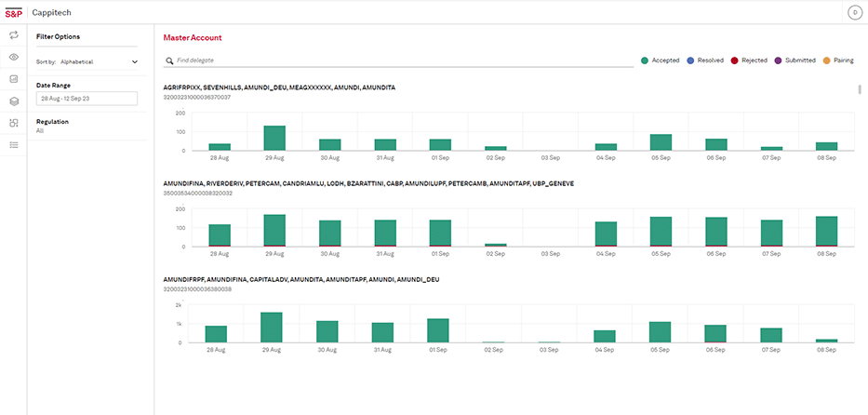Click 02 Sep bar in AMUNDIFINA, RIVERDERIV chart
Image resolution: width=868 pixels, height=415 pixels.
(496, 245)
